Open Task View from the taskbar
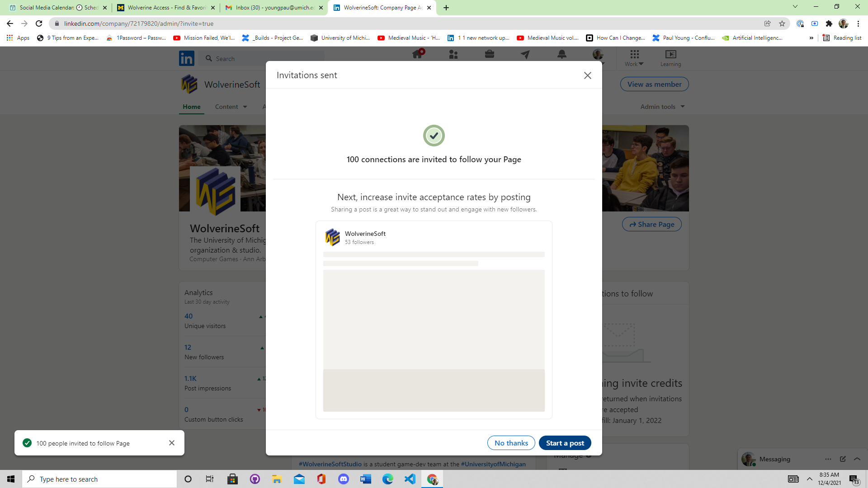 [x=210, y=479]
